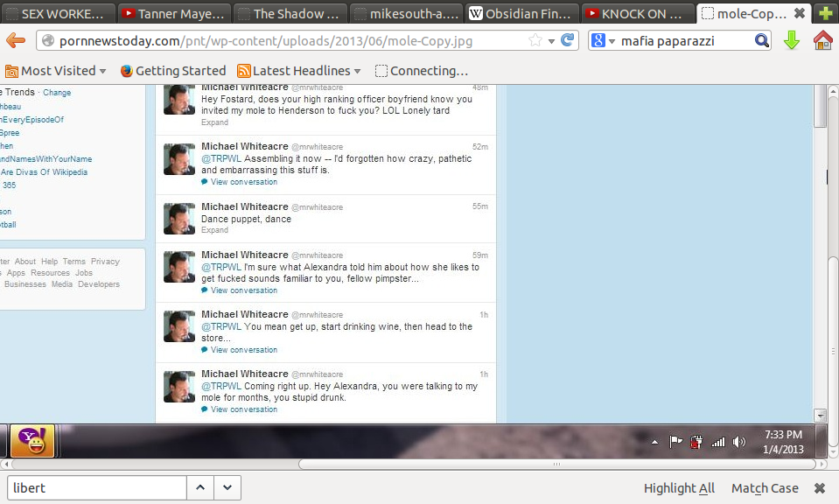Toggle Highlight All in the find bar

(x=679, y=488)
